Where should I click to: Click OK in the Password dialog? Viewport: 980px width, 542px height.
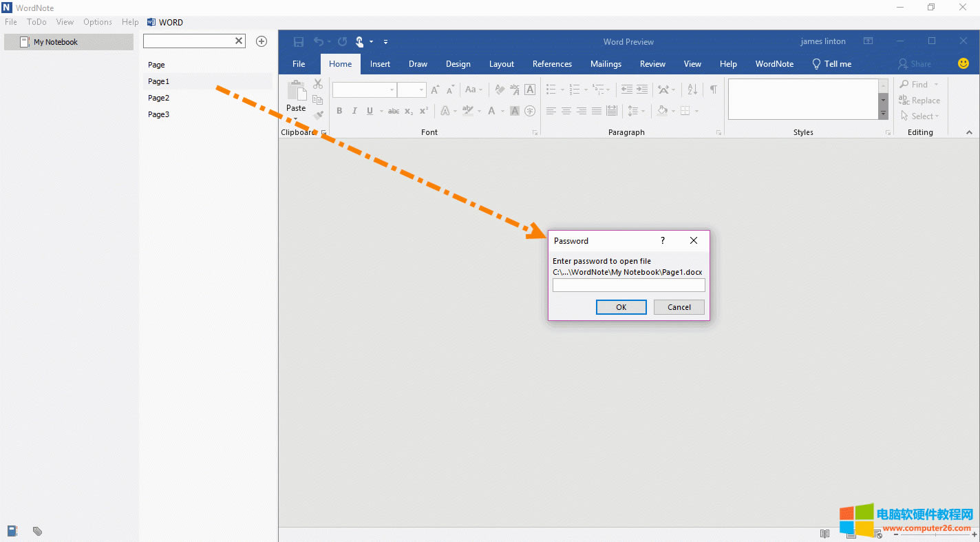pyautogui.click(x=621, y=307)
